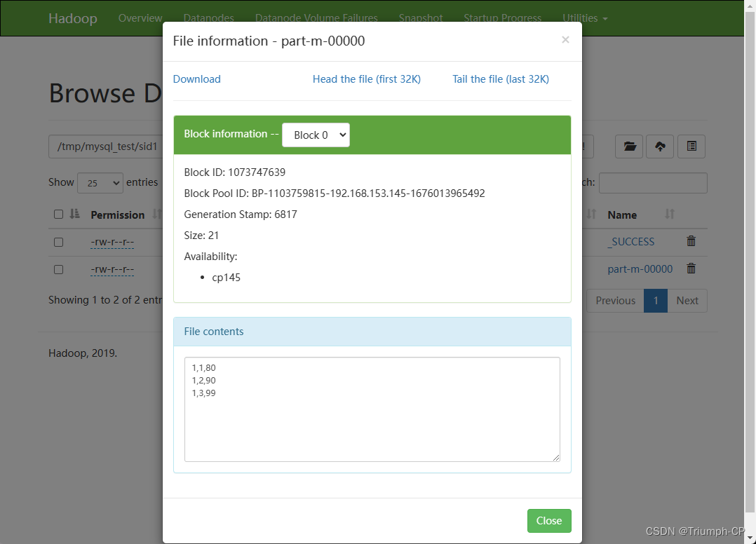Open the Block 0 dropdown
This screenshot has height=544, width=756.
tap(316, 135)
